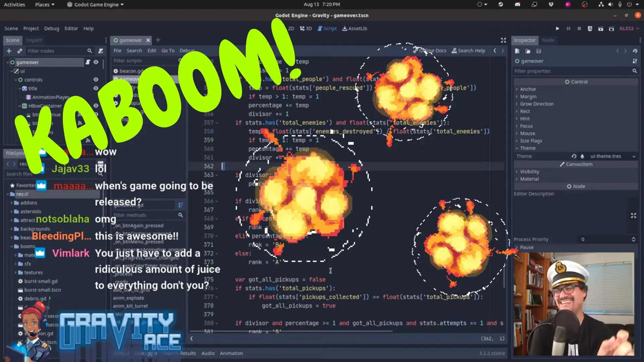Save the current resource in the Inspector
Image resolution: width=644 pixels, height=362 pixels.
(x=539, y=51)
